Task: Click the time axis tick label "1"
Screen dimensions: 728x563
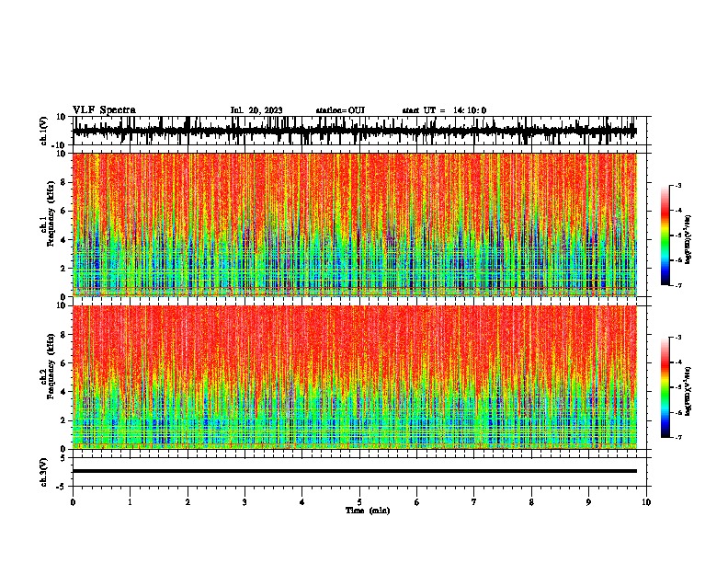Action: (130, 502)
